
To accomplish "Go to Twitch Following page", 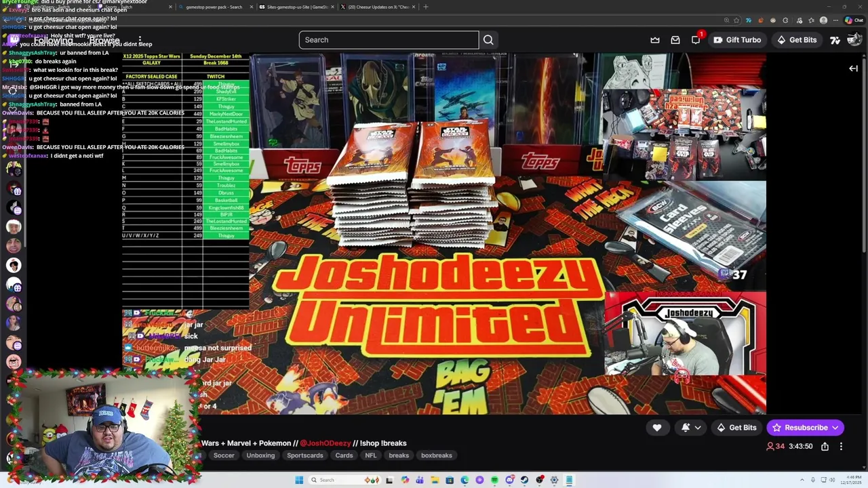I will 53,40.
